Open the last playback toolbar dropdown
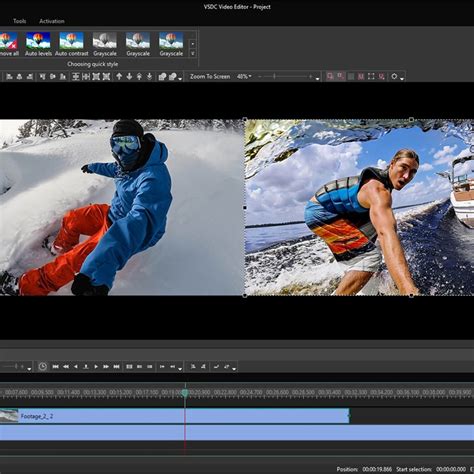 [234, 369]
